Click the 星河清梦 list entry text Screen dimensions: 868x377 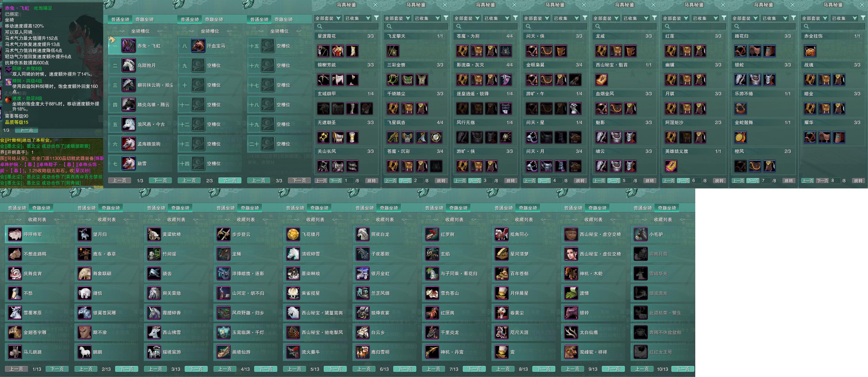(519, 254)
